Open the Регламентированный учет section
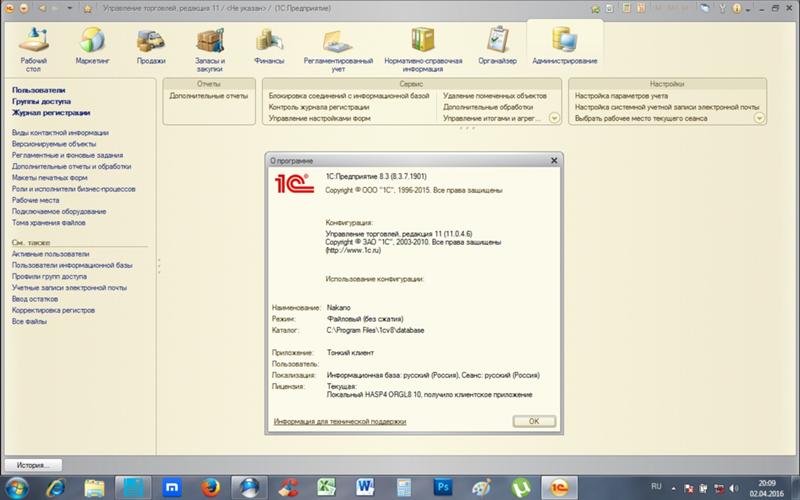Image resolution: width=800 pixels, height=500 pixels. click(338, 49)
